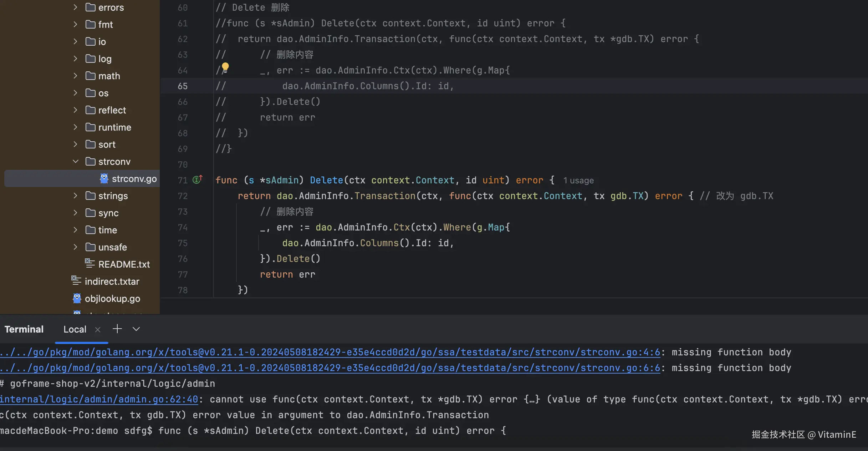Click the errors folder icon
Screen dimensions: 868x451
[91, 7]
